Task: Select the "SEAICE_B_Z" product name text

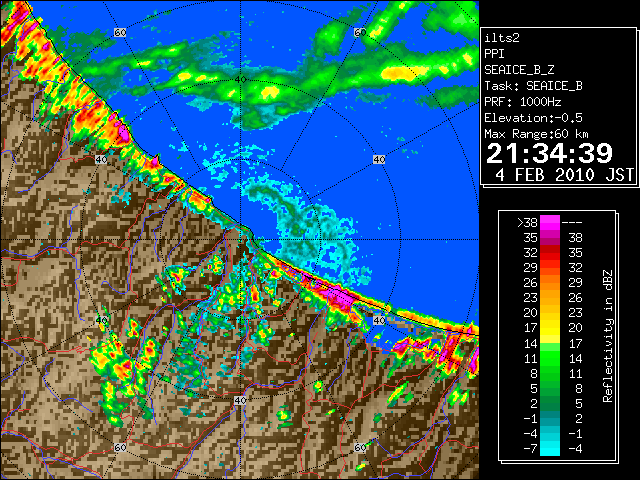Action: [x=519, y=70]
